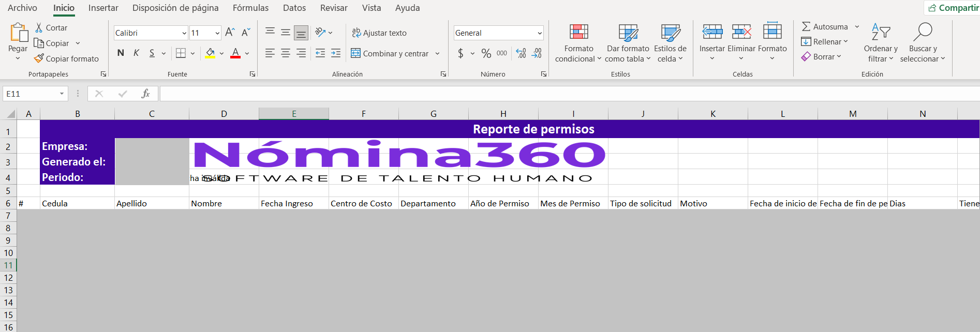Align text left icon
Screen dimensions: 980x332
pyautogui.click(x=270, y=53)
